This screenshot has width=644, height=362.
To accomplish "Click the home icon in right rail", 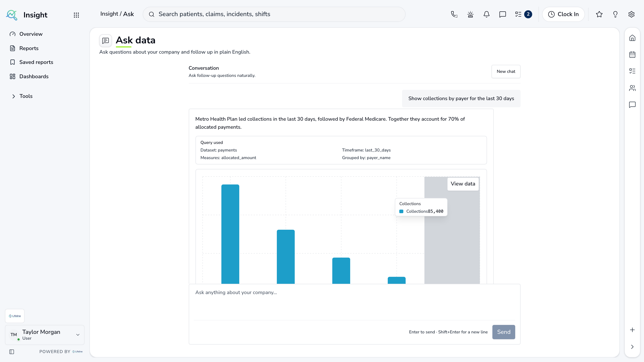I will coord(632,38).
